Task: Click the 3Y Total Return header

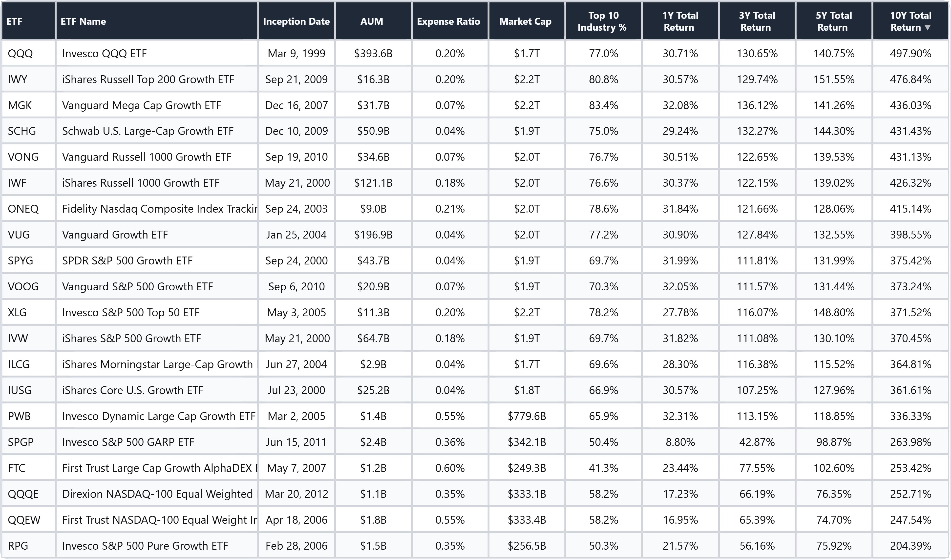Action: 756,21
